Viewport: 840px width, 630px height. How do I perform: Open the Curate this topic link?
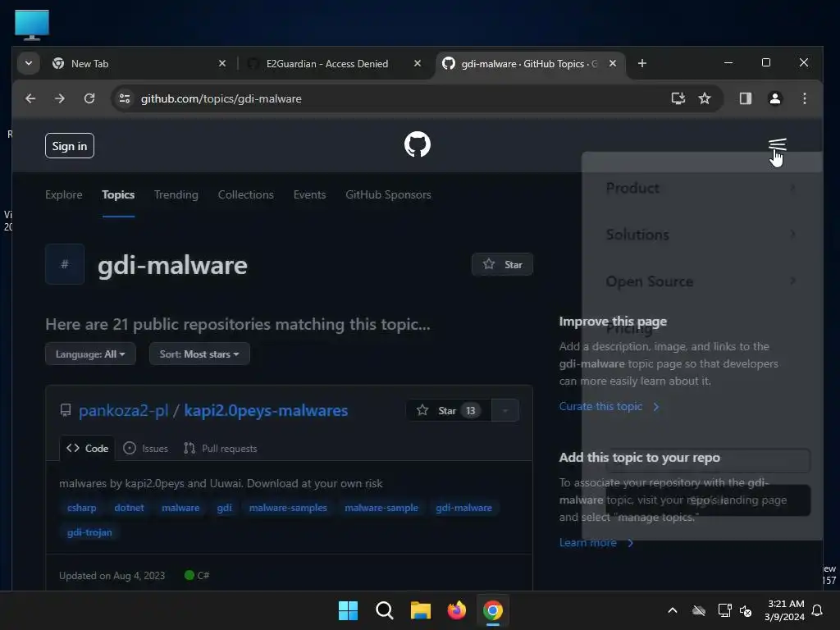pyautogui.click(x=609, y=407)
